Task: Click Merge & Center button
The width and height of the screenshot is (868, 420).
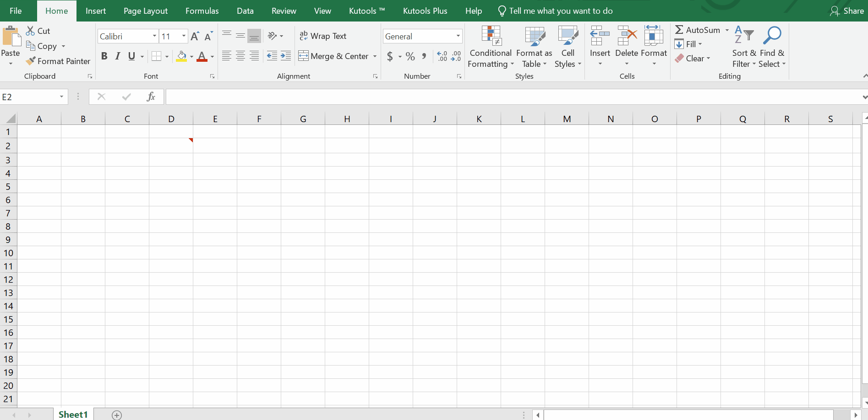Action: point(333,56)
